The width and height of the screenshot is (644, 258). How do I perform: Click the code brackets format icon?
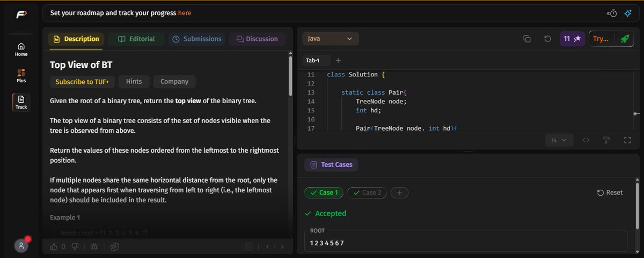coord(586,140)
